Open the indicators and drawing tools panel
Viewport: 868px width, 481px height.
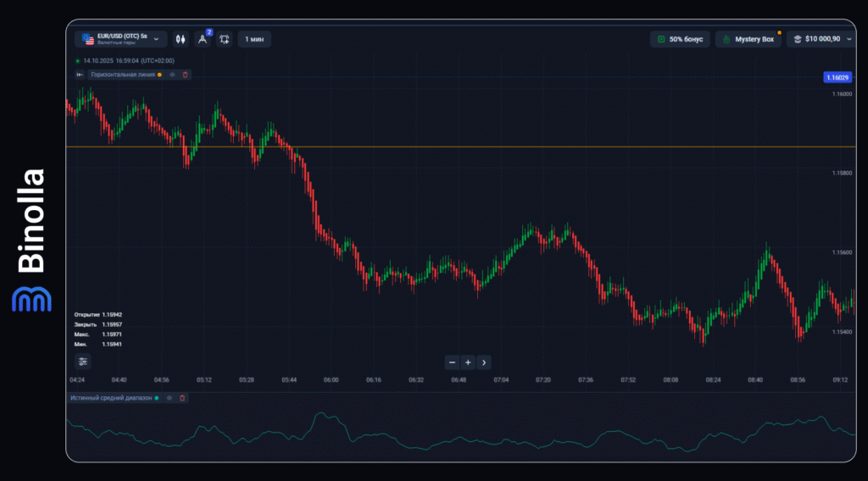coord(203,39)
